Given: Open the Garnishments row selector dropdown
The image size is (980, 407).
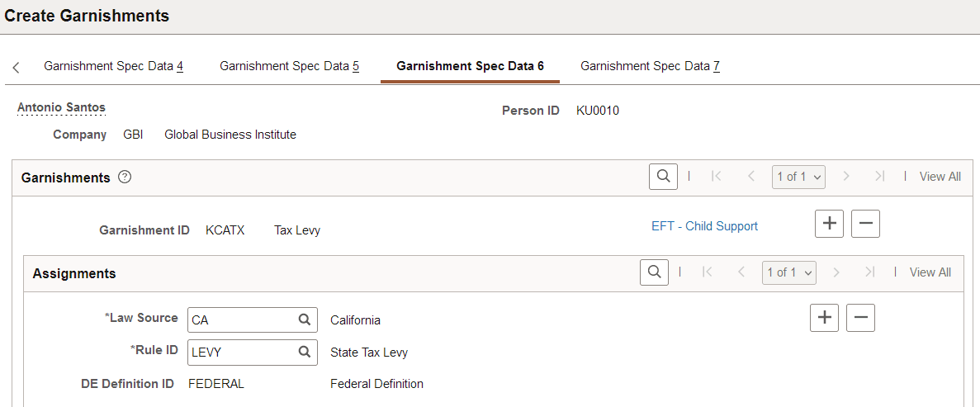Looking at the screenshot, I should [x=798, y=177].
